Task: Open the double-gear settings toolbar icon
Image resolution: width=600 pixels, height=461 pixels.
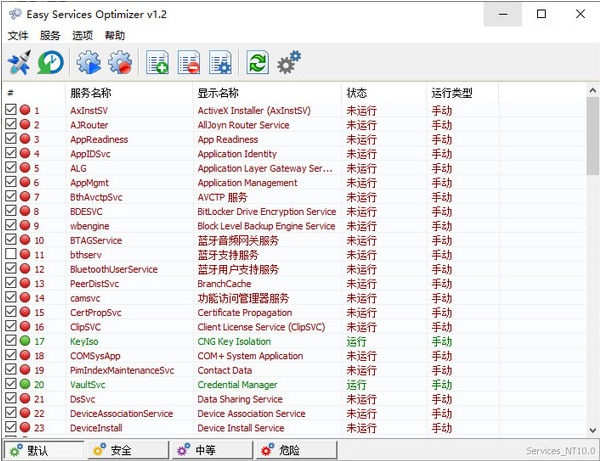Action: 289,63
